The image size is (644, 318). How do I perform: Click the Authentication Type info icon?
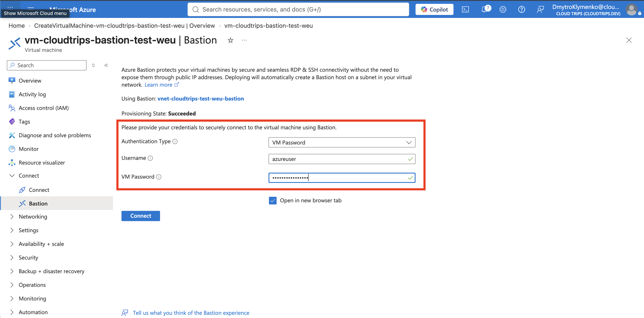pyautogui.click(x=175, y=141)
